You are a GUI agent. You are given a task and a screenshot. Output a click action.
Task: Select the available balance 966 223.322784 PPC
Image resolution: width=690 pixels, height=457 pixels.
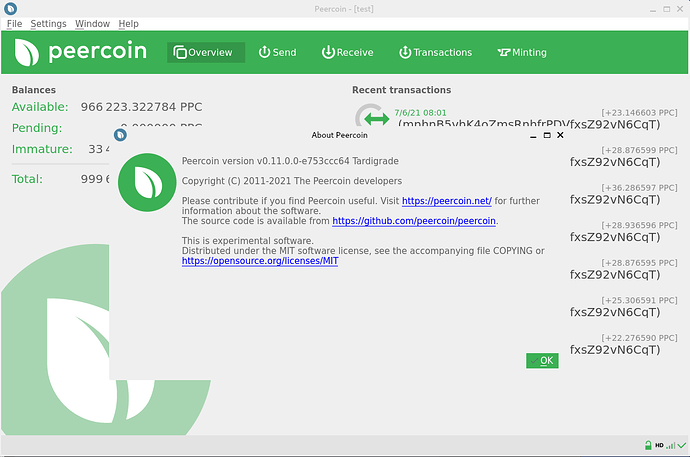coord(141,107)
